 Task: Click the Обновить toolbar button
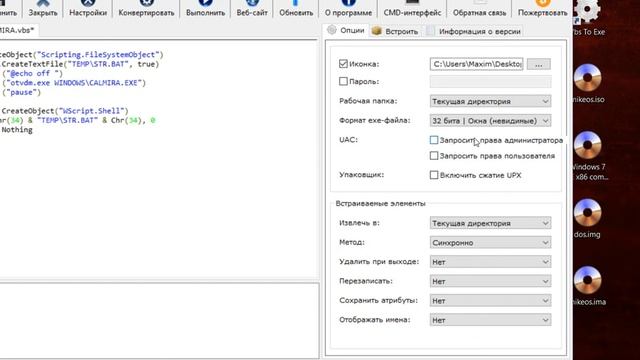296,9
